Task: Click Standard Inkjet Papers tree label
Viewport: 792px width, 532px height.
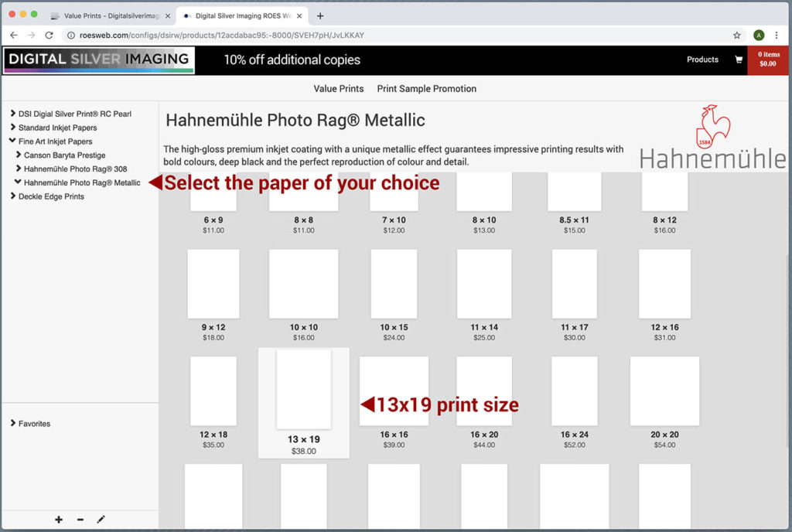Action: tap(57, 128)
